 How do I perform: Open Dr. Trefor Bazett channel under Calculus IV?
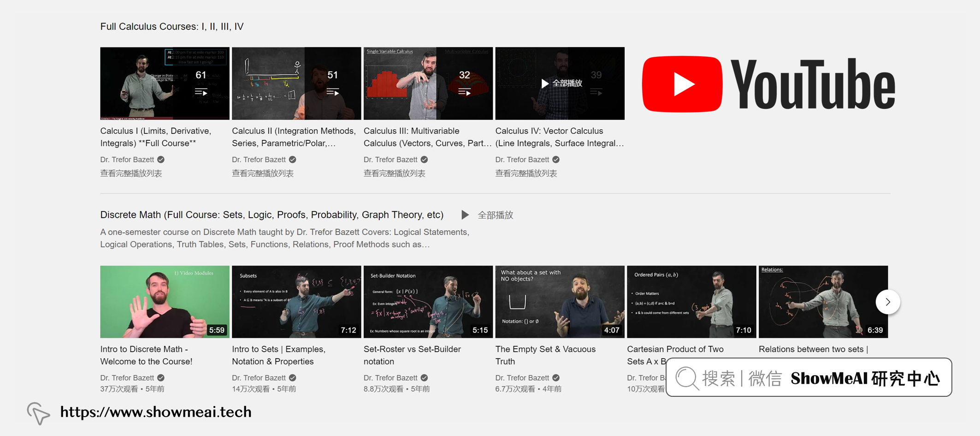click(x=522, y=160)
